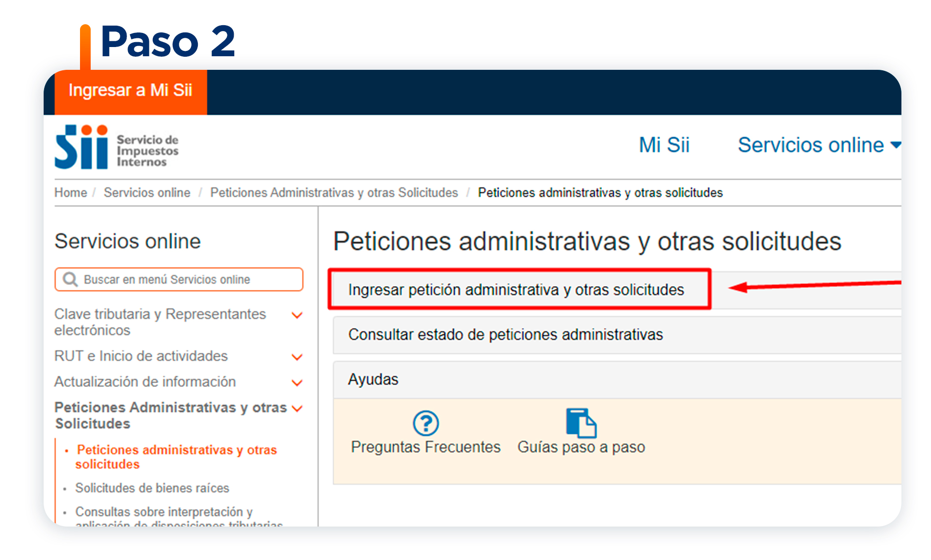The width and height of the screenshot is (931, 560).
Task: Open Consultar estado de peticiones administrativas
Action: (506, 335)
